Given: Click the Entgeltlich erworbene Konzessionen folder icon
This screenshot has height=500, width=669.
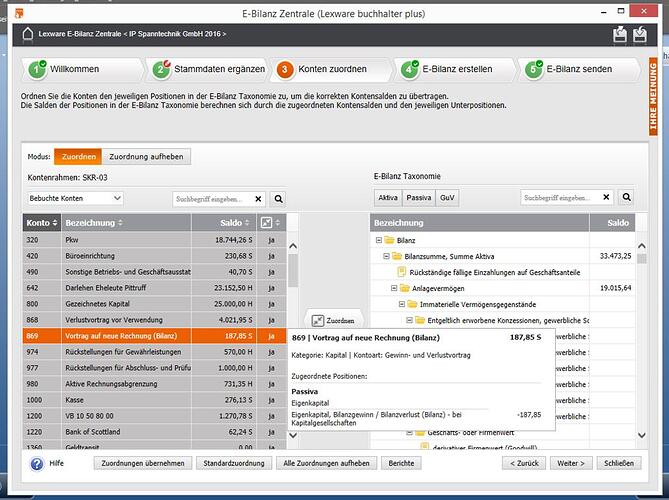Looking at the screenshot, I should (x=419, y=320).
